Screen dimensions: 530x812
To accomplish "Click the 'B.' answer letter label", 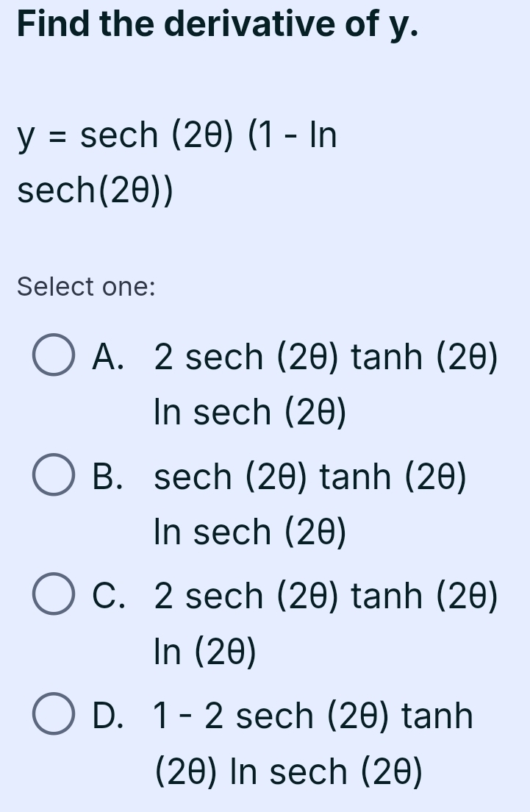I will pos(107,477).
